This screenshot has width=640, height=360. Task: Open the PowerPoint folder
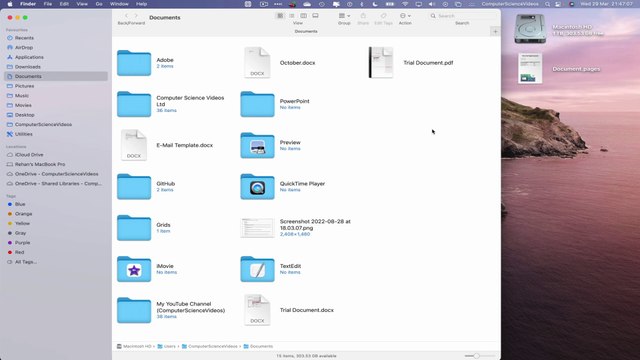(x=257, y=104)
